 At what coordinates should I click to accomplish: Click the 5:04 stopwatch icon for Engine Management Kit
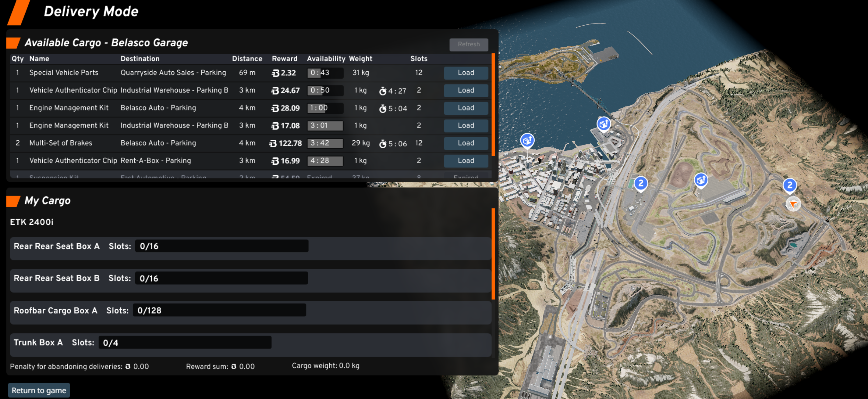[382, 109]
